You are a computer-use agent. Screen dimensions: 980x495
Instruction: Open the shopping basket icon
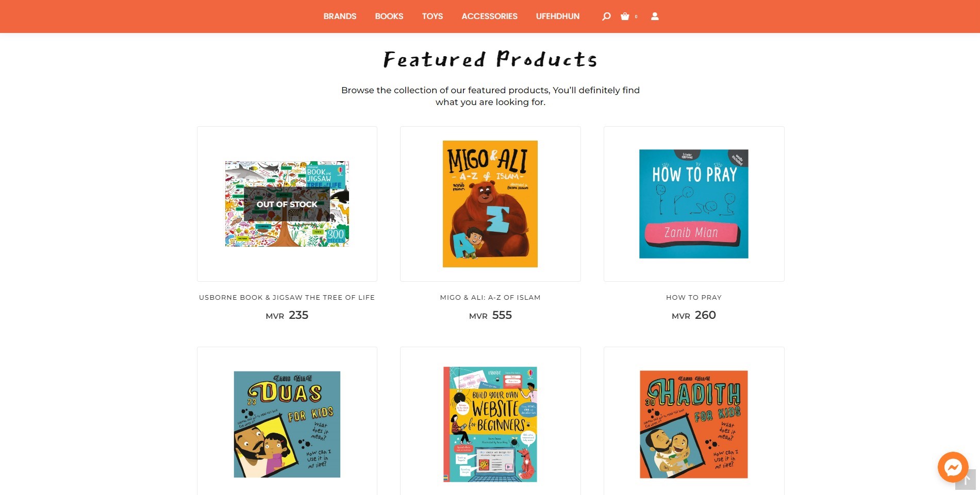pos(625,16)
